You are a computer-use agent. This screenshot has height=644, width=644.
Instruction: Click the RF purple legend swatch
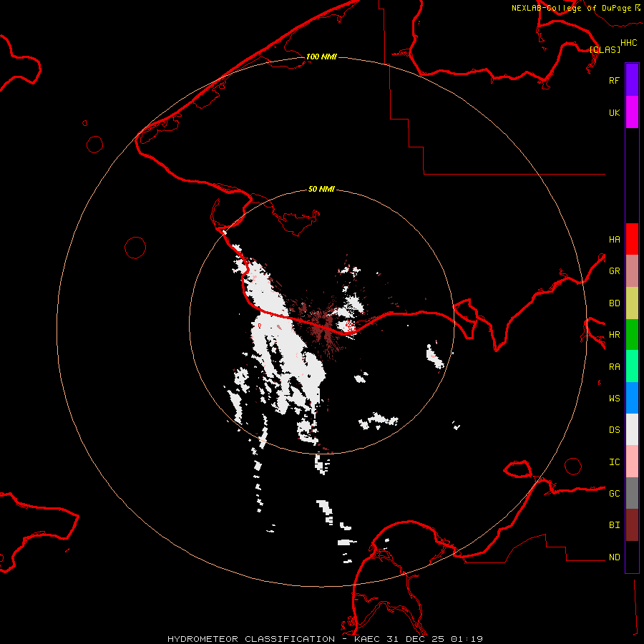point(632,80)
